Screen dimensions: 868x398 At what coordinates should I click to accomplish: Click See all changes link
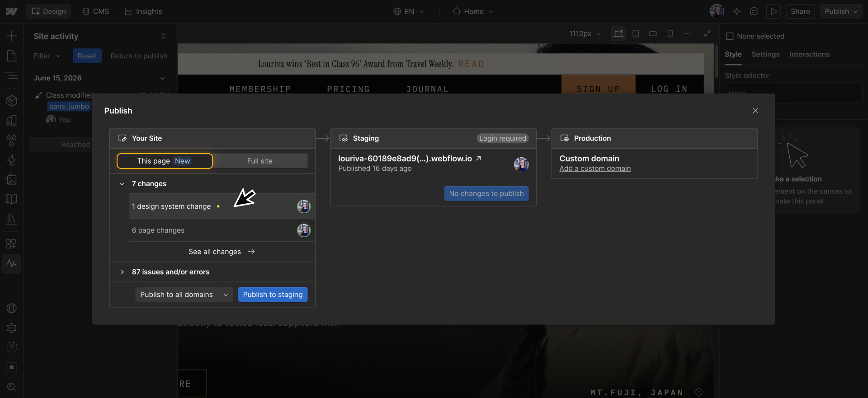click(x=222, y=252)
